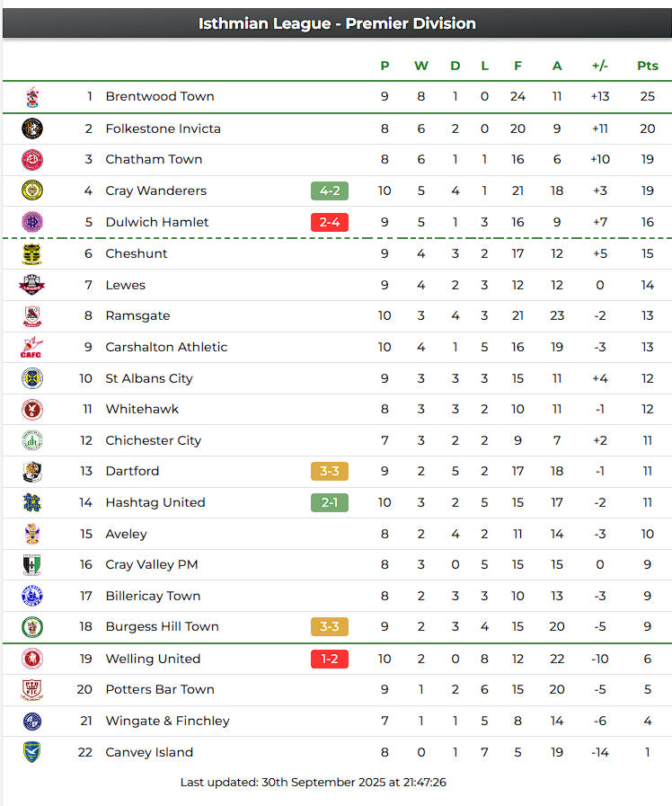Click the Dartford club badge

coord(32,471)
